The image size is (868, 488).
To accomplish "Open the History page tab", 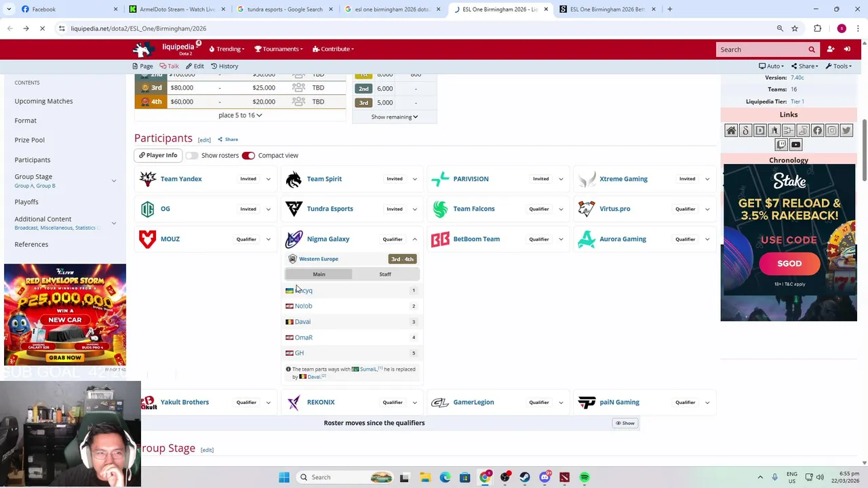I will (224, 66).
